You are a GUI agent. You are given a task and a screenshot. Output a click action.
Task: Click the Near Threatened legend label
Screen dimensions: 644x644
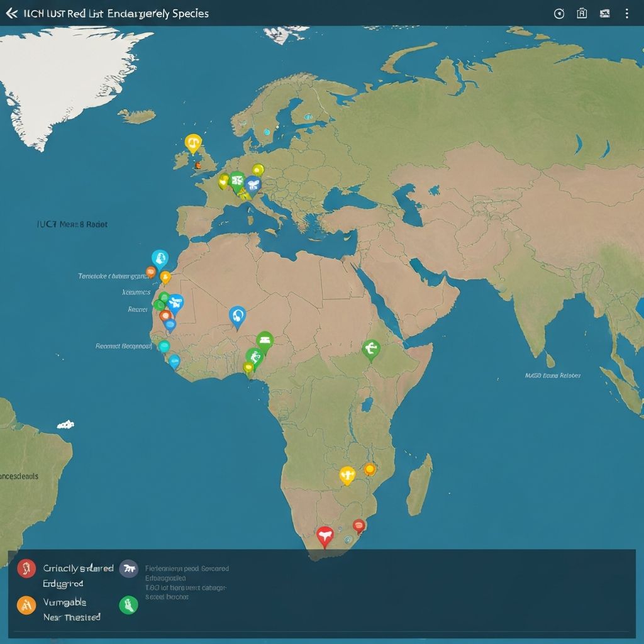point(72,617)
